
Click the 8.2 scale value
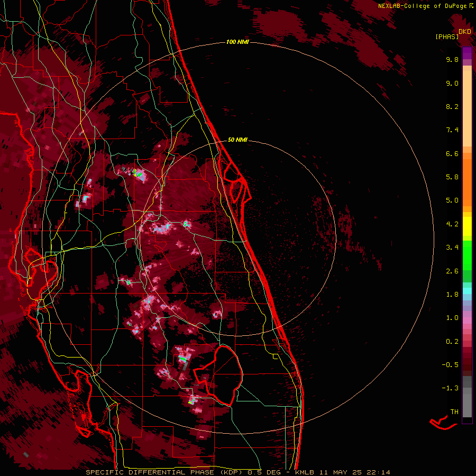tap(452, 106)
